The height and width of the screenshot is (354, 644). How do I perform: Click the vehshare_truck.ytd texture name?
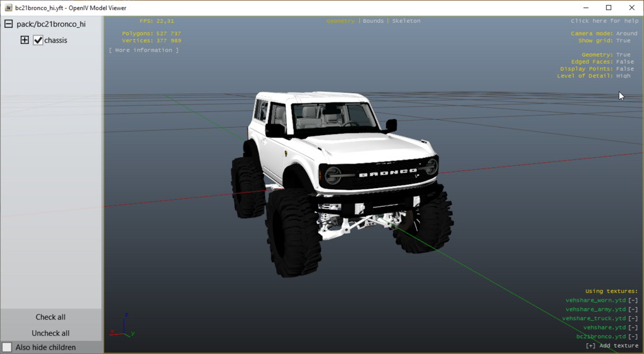click(x=594, y=318)
